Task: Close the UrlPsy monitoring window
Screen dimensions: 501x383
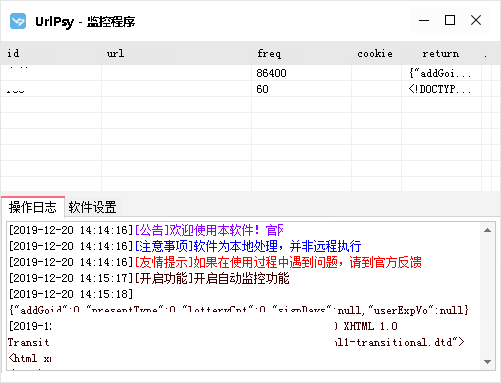Action: coord(476,21)
